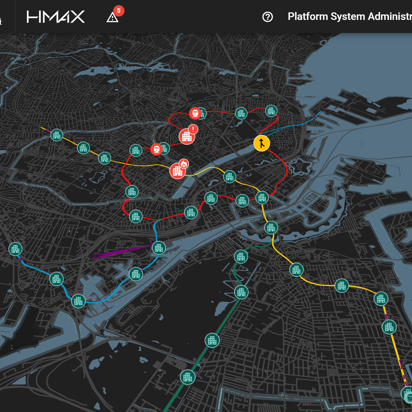Select the yellow pedestrian alert marker
This screenshot has width=412, height=412.
coord(262,143)
